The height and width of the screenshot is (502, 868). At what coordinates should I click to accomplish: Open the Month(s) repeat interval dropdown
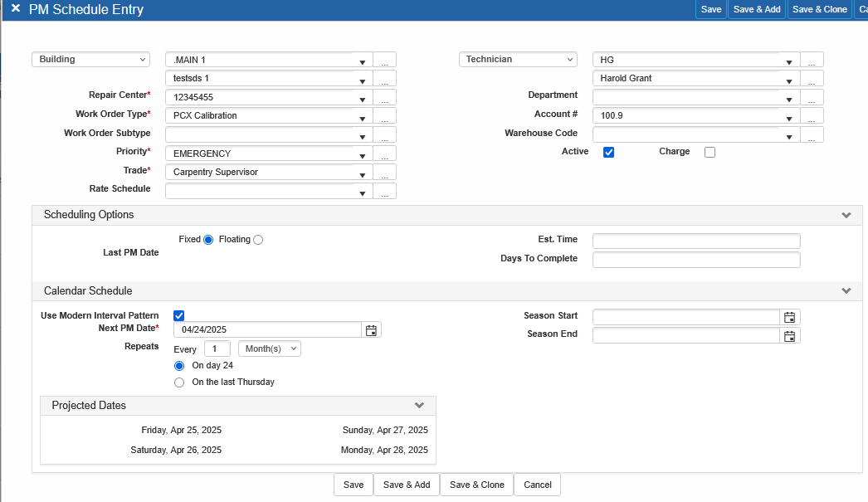click(x=270, y=349)
